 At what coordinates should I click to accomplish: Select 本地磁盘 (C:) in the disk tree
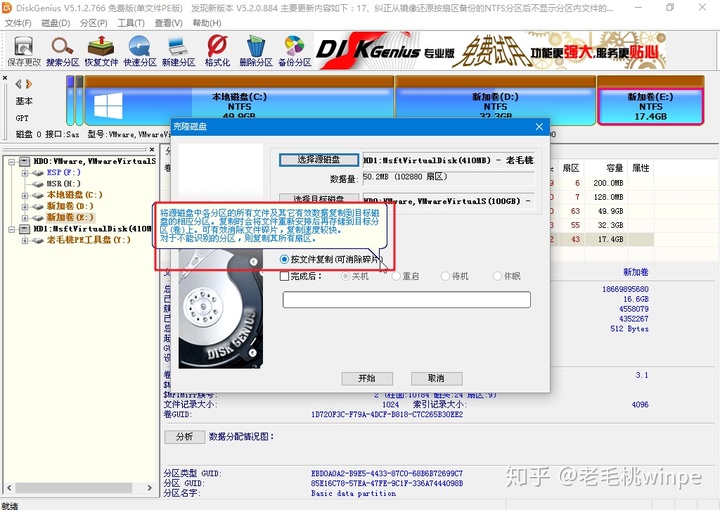coord(74,195)
